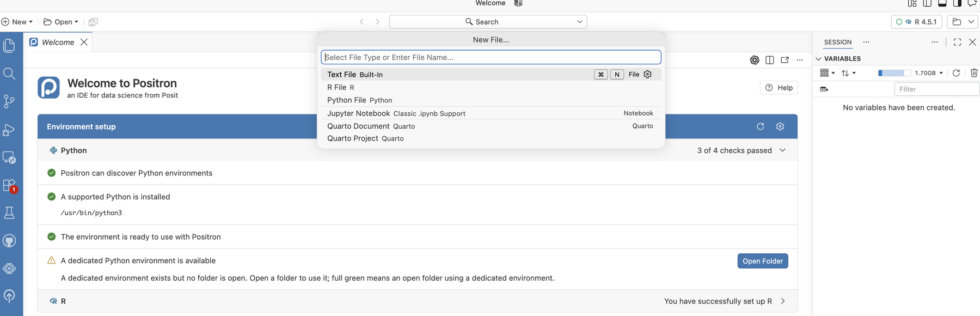
Task: Open the Open dropdown menu
Action: [61, 22]
